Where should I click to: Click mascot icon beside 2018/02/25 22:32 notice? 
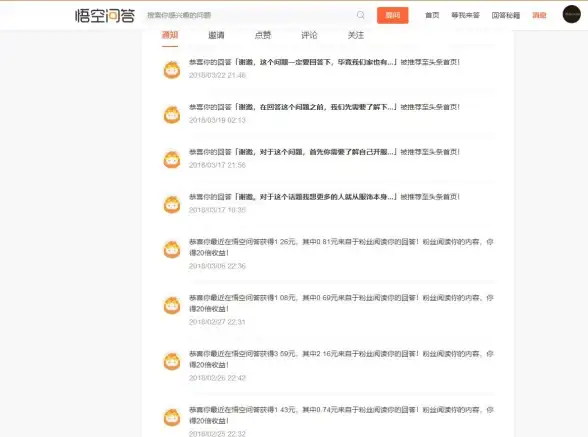172,417
